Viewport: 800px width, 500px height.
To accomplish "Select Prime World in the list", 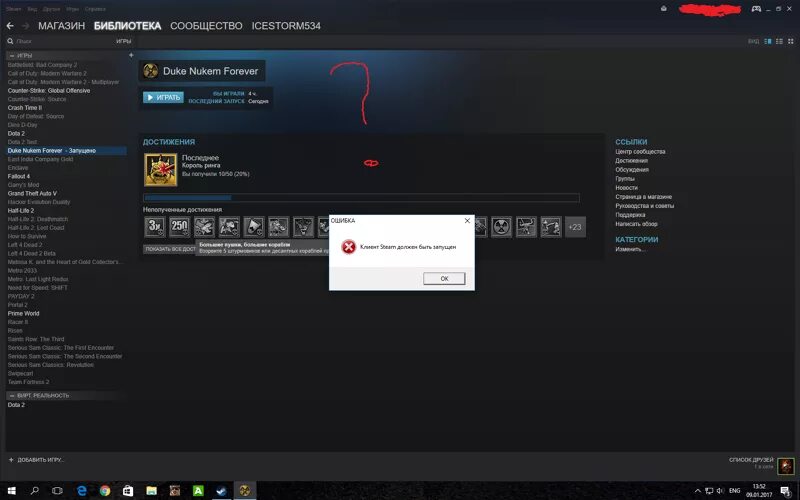I will click(23, 313).
